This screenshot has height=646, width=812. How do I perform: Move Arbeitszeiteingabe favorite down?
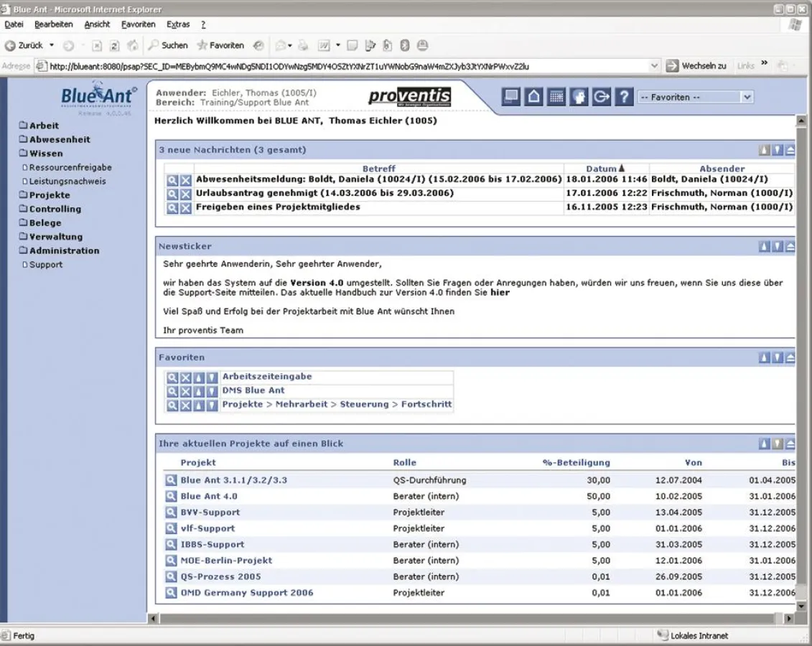[x=212, y=378]
